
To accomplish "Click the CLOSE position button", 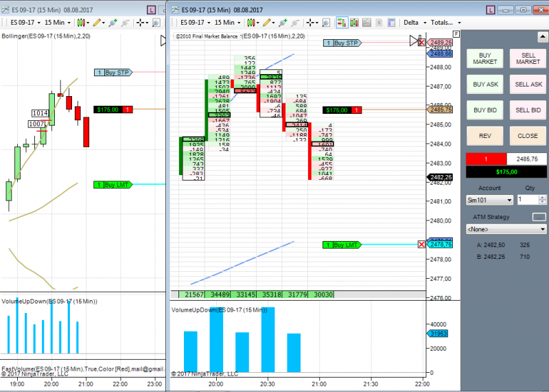I will 528,136.
